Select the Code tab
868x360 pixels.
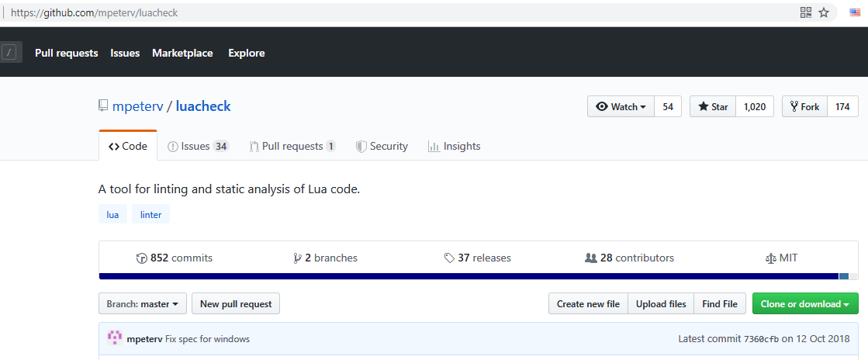coord(128,146)
